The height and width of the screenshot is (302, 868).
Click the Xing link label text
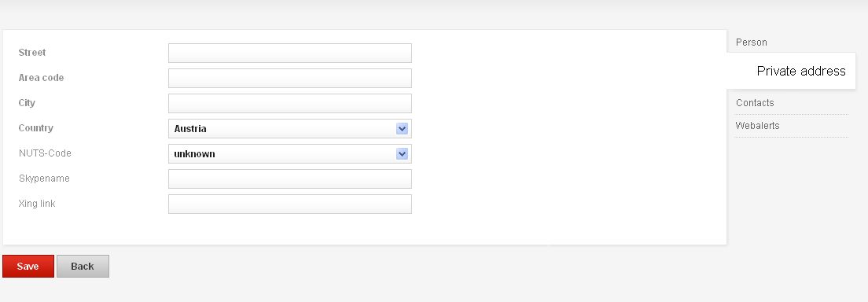point(36,204)
